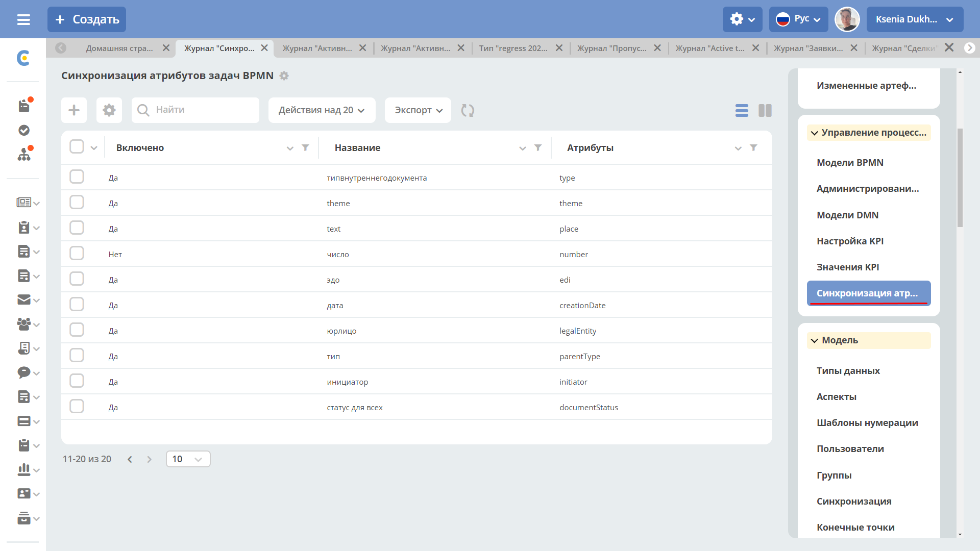Filter the Название column
Viewport: 980px width, 551px height.
click(538, 148)
